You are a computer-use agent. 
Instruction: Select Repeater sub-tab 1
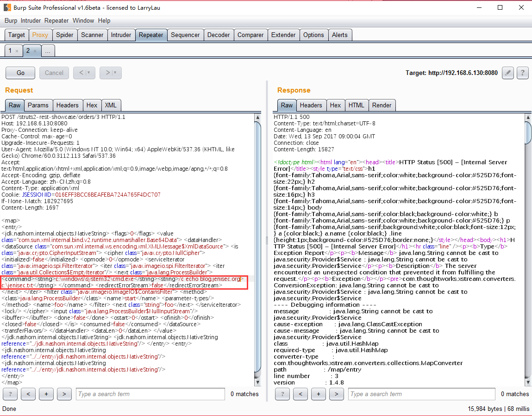click(x=10, y=50)
